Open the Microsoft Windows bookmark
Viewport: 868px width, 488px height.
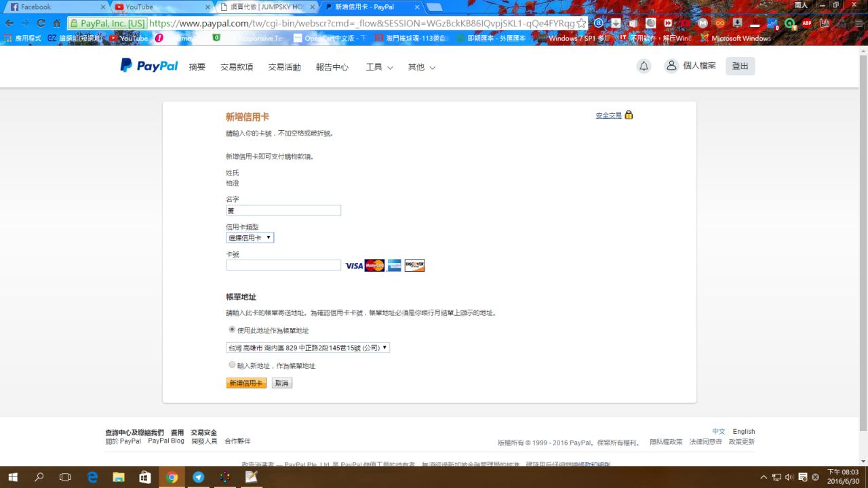(736, 39)
